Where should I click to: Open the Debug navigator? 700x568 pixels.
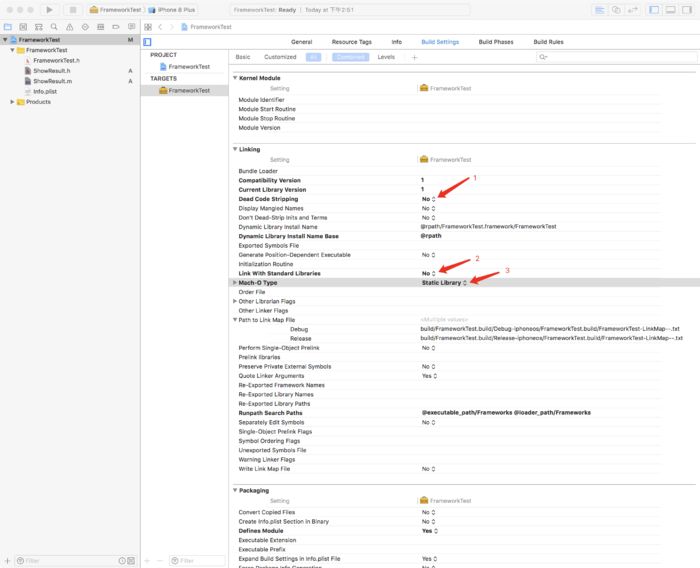tap(100, 27)
